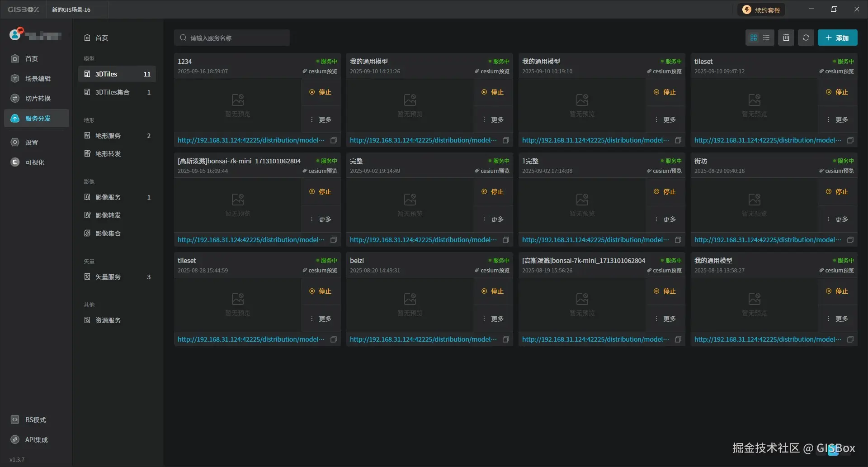The height and width of the screenshot is (467, 868).
Task: Open API集成 in the sidebar
Action: point(36,440)
